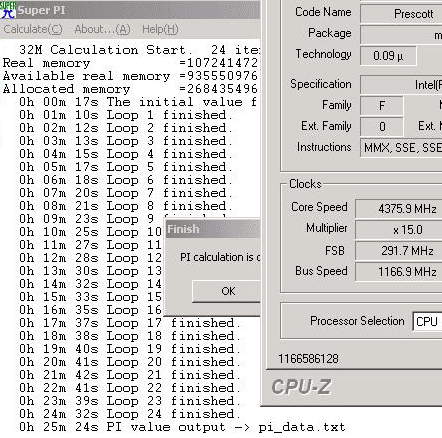This screenshot has width=442, height=438.
Task: Open the Processor Selection combo box in CPU-Z
Action: tap(427, 321)
